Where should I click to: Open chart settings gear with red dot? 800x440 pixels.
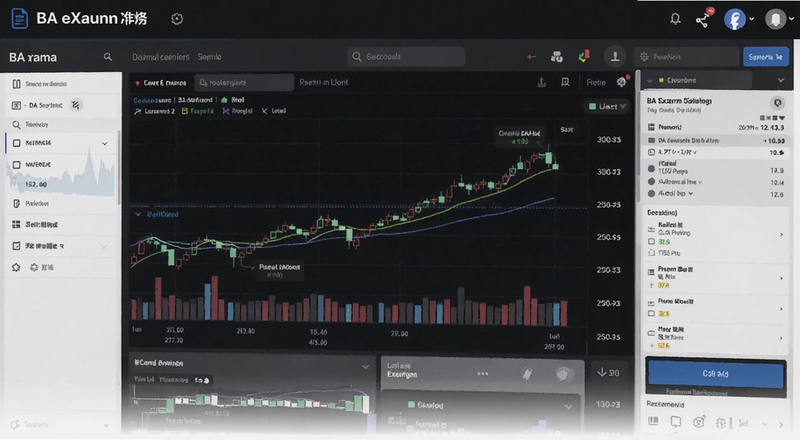point(622,81)
